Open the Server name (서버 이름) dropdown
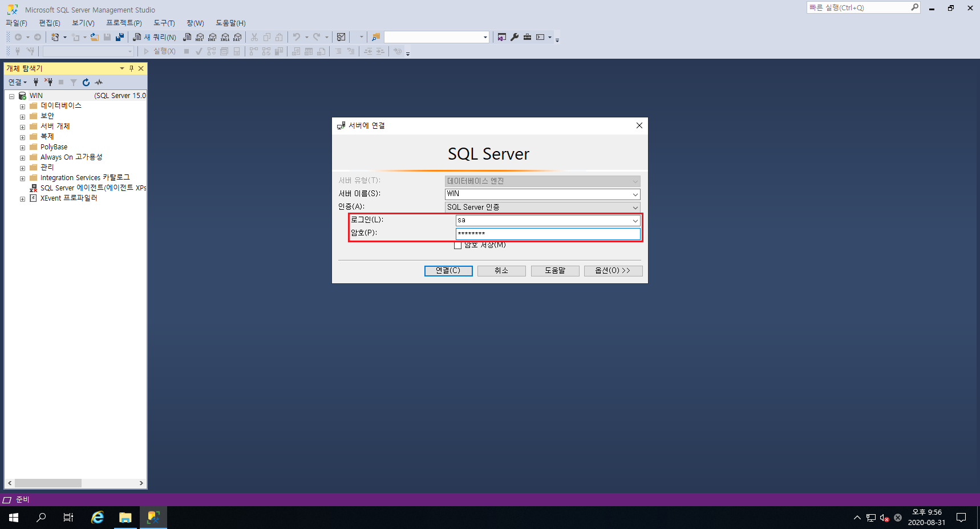The width and height of the screenshot is (980, 529). point(635,194)
